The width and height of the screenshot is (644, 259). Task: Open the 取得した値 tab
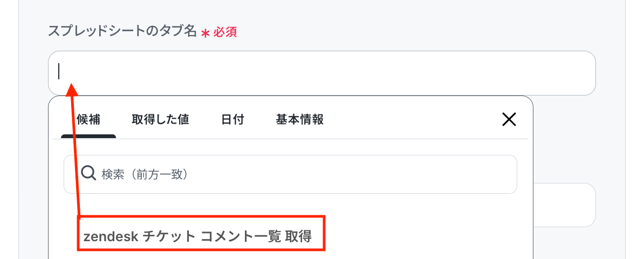(x=160, y=120)
